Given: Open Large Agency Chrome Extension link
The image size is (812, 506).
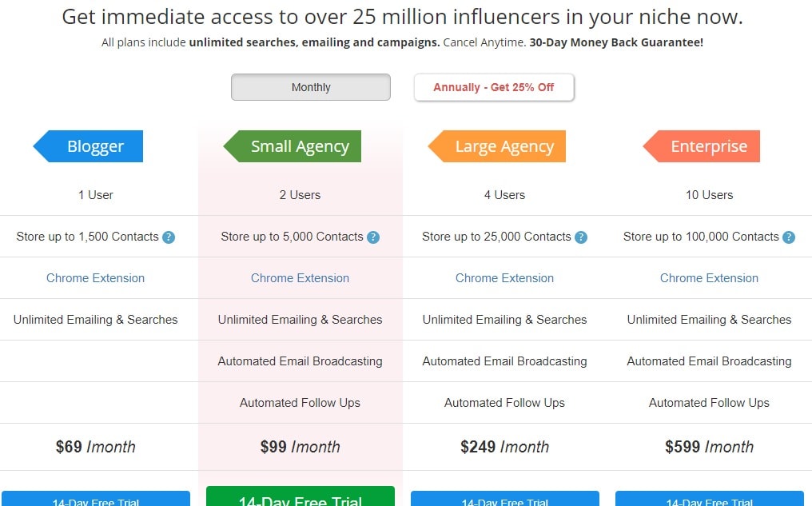Looking at the screenshot, I should tap(505, 278).
